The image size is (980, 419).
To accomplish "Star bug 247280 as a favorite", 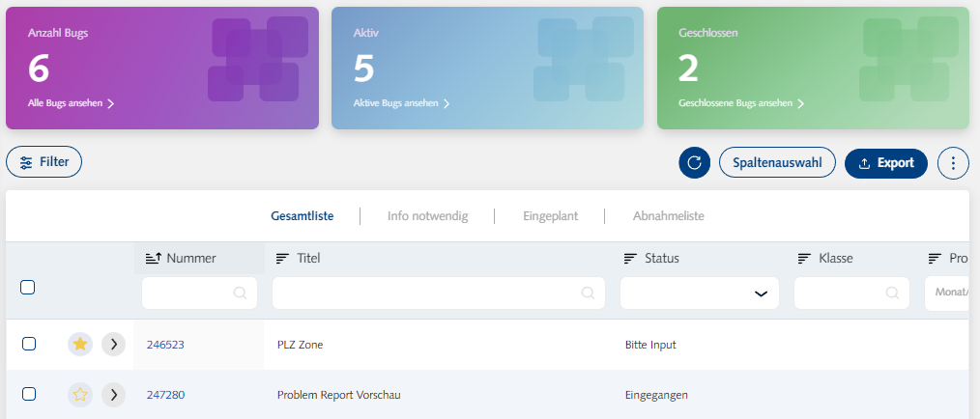I will click(x=80, y=394).
